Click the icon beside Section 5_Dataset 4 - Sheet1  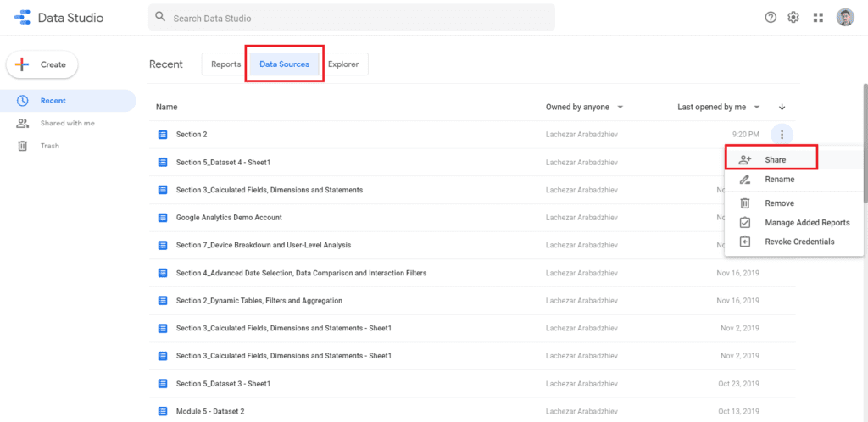[162, 162]
